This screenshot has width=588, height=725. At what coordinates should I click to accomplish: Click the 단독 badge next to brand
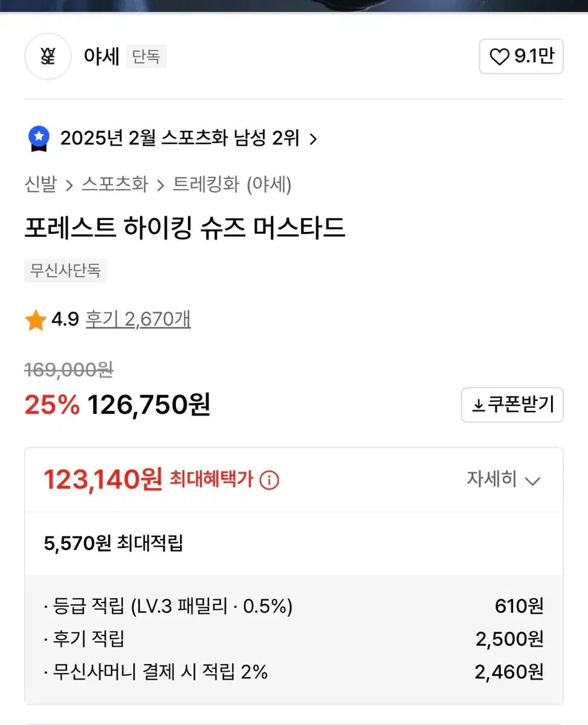(146, 57)
